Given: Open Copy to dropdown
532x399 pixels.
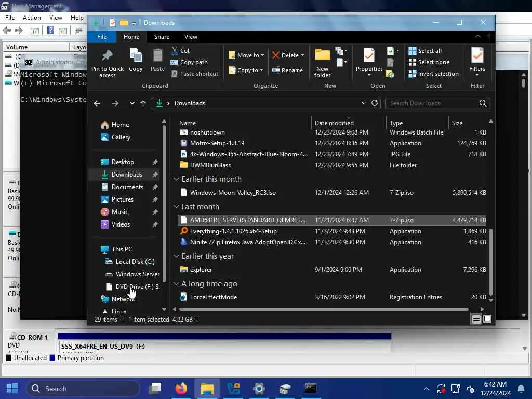Looking at the screenshot, I should [246, 70].
